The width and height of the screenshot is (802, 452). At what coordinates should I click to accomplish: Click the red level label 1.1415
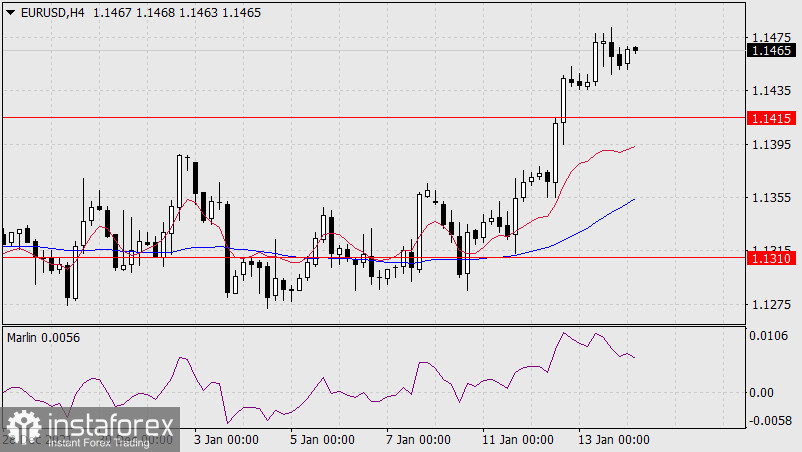771,118
